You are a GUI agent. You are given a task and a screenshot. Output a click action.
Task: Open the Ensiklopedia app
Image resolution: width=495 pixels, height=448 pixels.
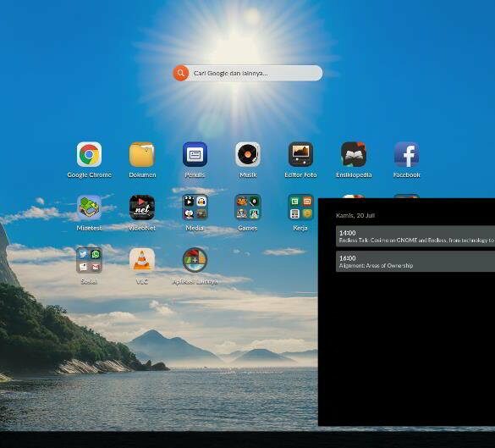[x=354, y=154]
